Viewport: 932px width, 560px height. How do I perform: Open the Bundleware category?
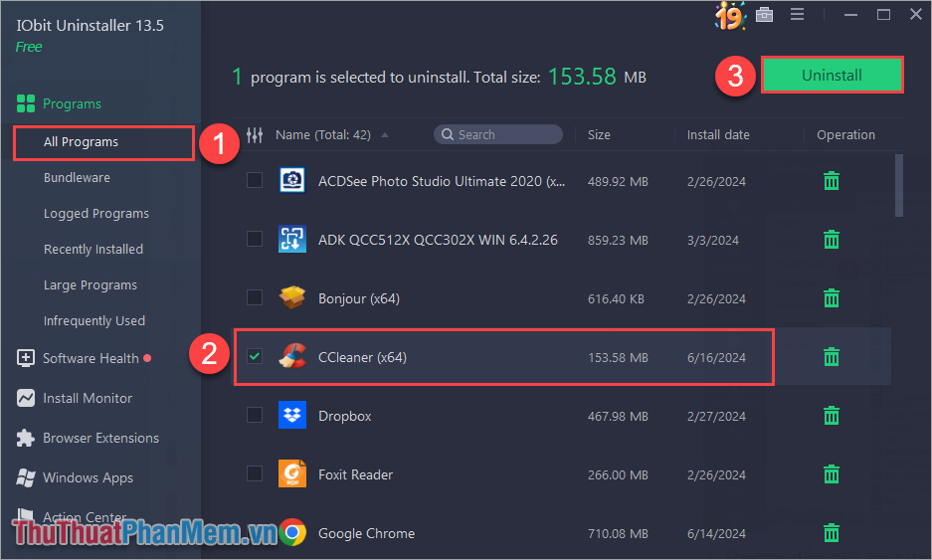click(x=77, y=178)
